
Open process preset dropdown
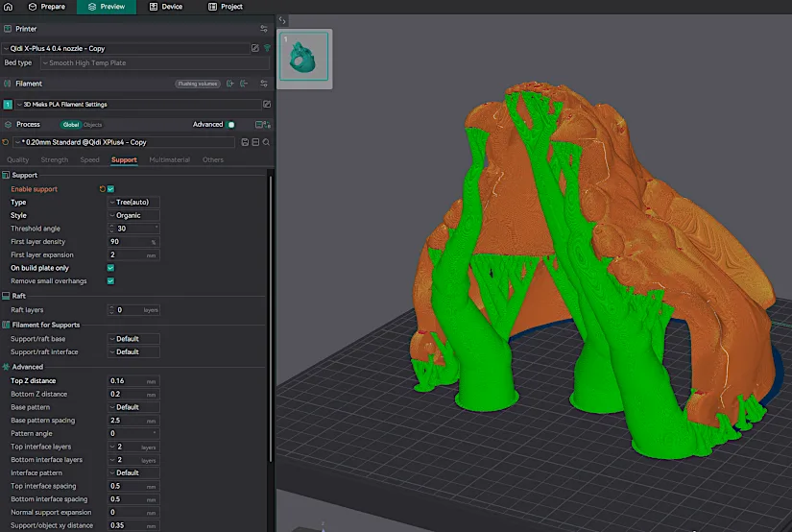tap(124, 142)
